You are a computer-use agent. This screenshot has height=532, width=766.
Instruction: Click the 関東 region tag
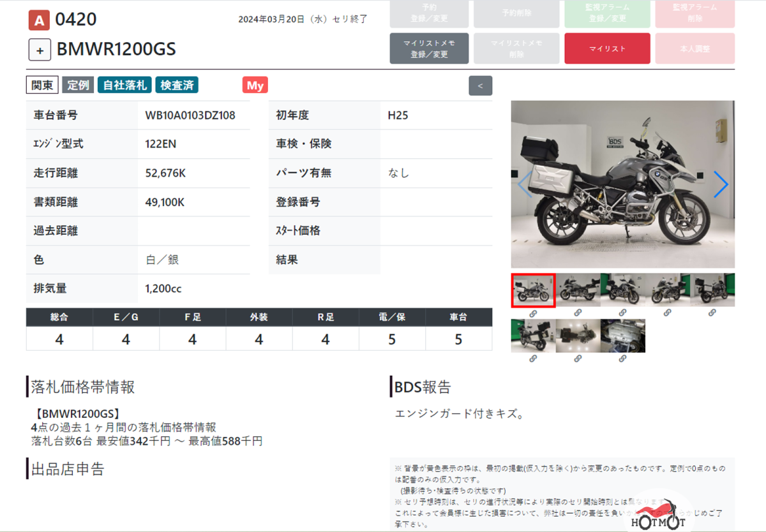coord(43,85)
